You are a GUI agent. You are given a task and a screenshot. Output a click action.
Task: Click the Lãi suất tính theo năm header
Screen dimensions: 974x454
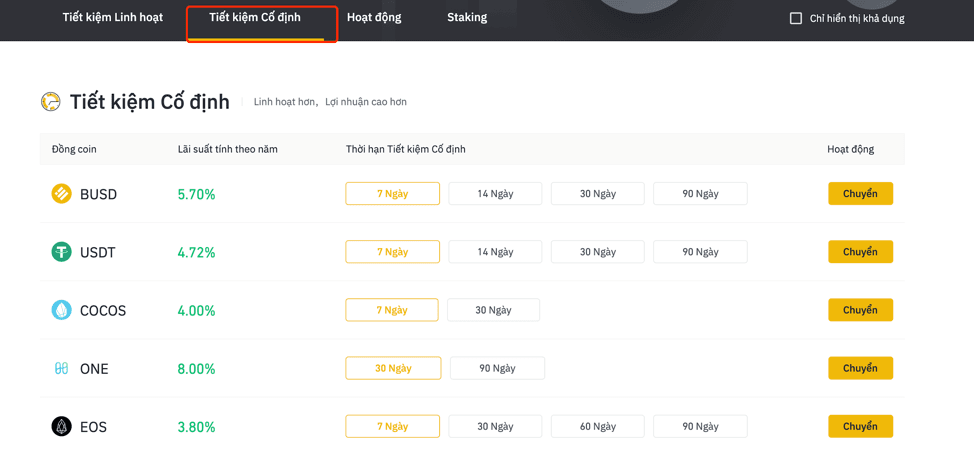pos(227,150)
